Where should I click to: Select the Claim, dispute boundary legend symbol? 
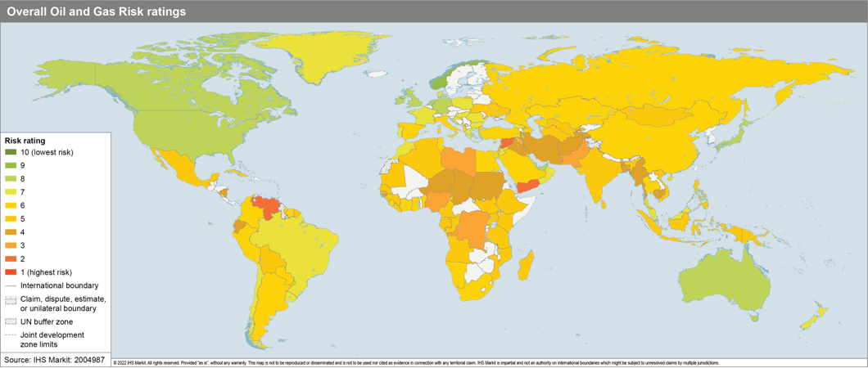click(11, 300)
